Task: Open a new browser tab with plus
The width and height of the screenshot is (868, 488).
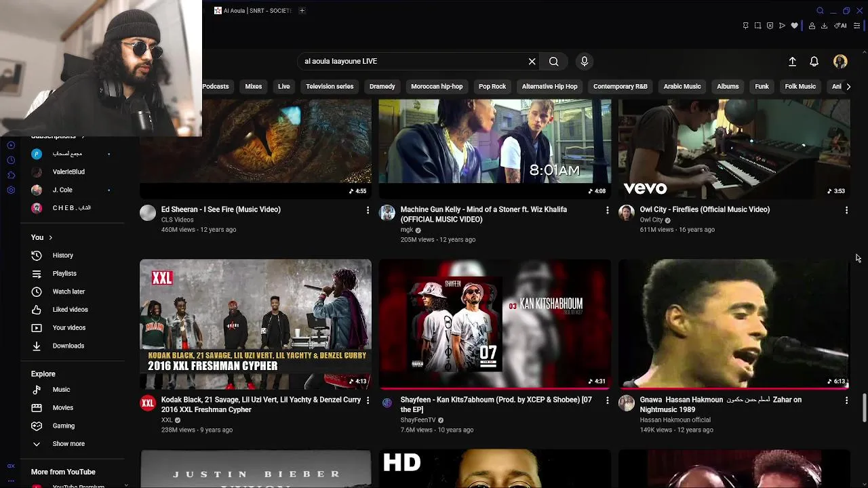Action: (302, 11)
